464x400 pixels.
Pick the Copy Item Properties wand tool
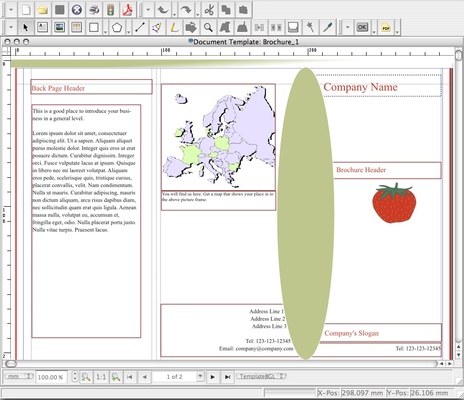[x=310, y=27]
